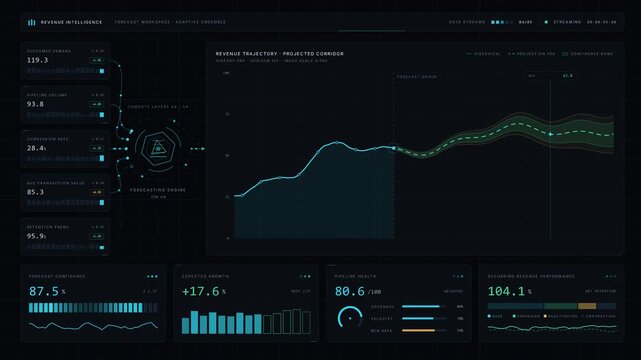Click the 93.8 Pipeline Volume value

[35, 104]
